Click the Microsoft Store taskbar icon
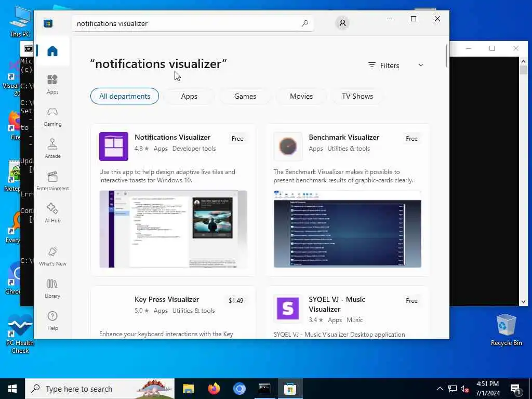The image size is (532, 399). click(x=290, y=389)
